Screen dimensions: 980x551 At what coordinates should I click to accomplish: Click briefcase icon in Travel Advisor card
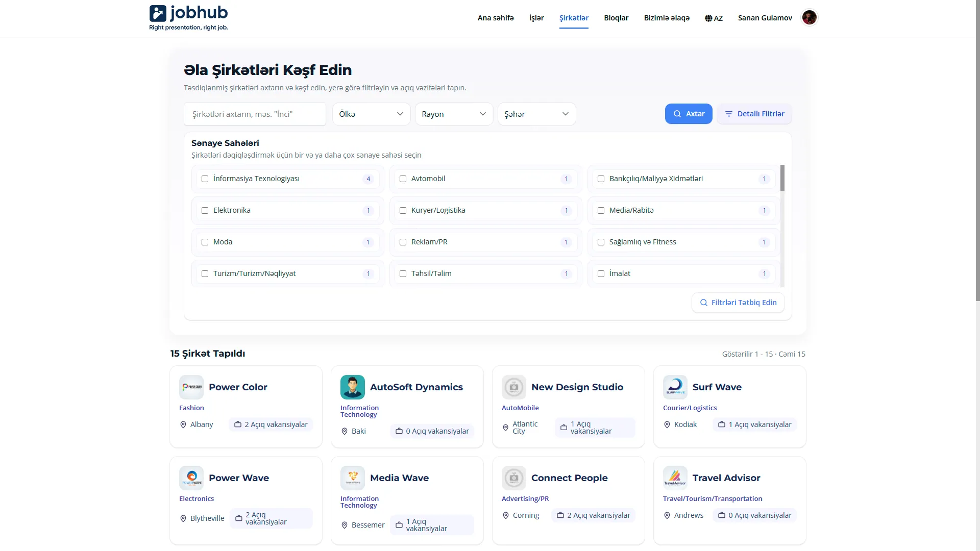click(722, 515)
